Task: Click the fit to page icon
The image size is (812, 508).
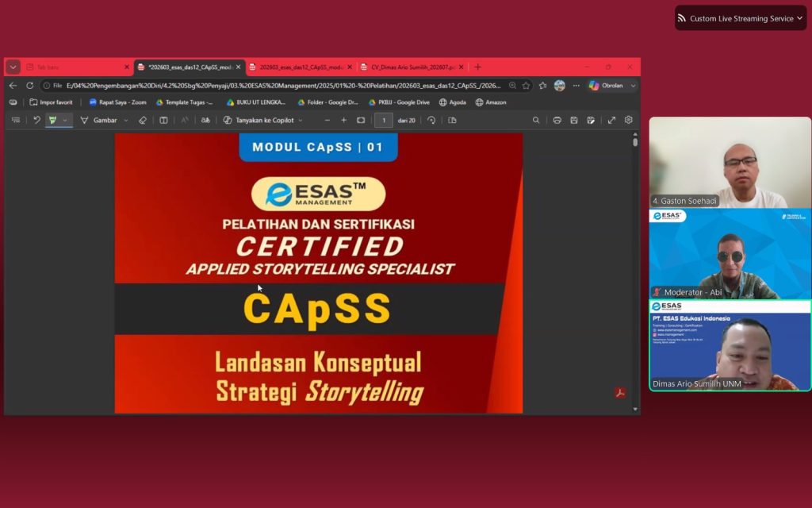Action: point(361,121)
